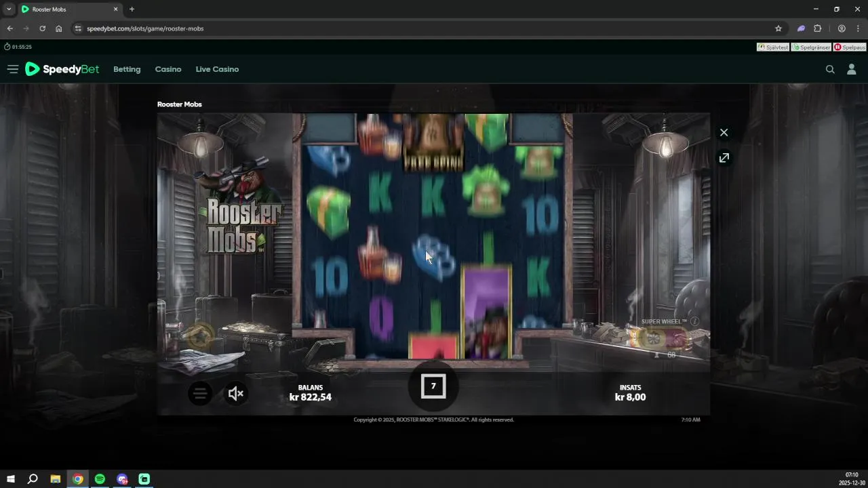Open the in-game menu button
The width and height of the screenshot is (868, 488).
click(200, 393)
